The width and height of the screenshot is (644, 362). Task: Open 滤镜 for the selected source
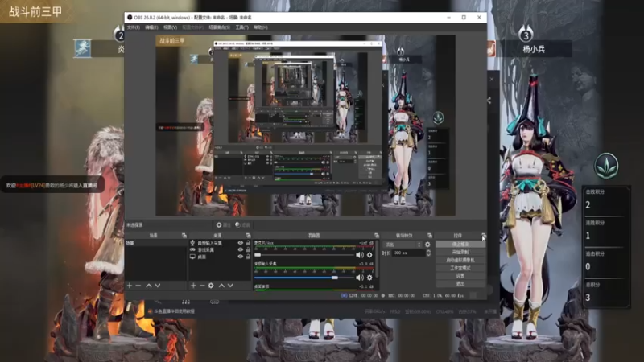pos(242,225)
